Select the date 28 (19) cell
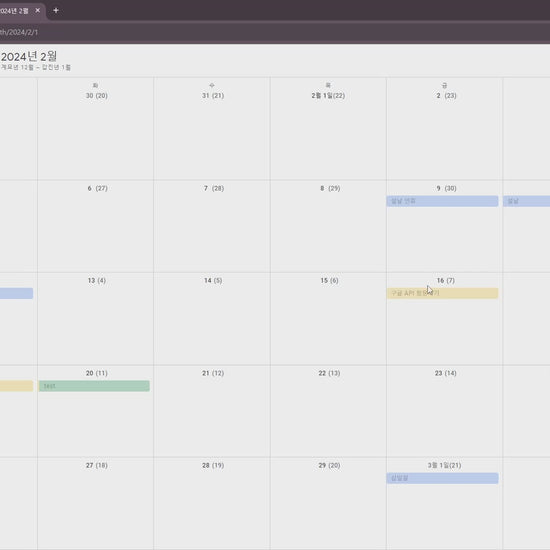Image resolution: width=550 pixels, height=550 pixels. [x=212, y=503]
